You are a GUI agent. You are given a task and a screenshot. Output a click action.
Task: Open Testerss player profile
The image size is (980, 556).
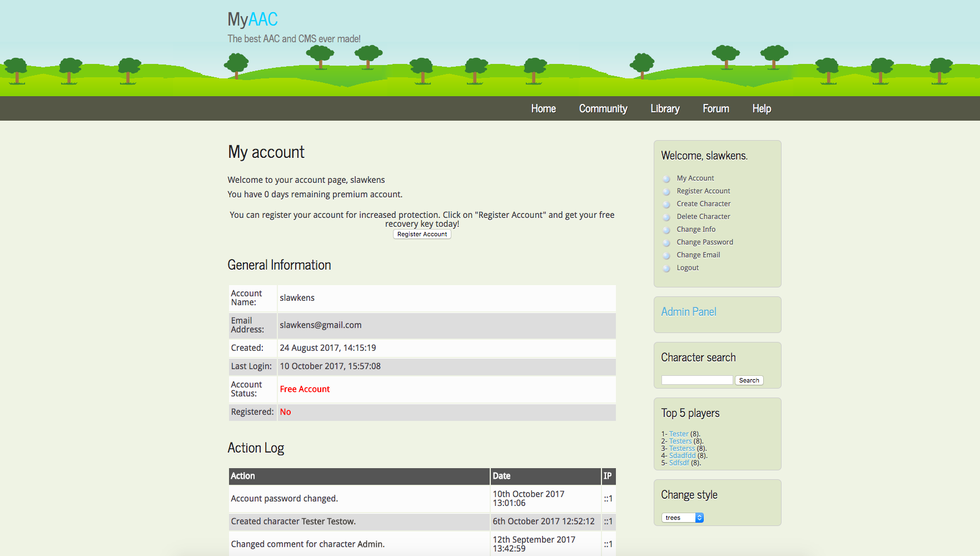tap(682, 448)
